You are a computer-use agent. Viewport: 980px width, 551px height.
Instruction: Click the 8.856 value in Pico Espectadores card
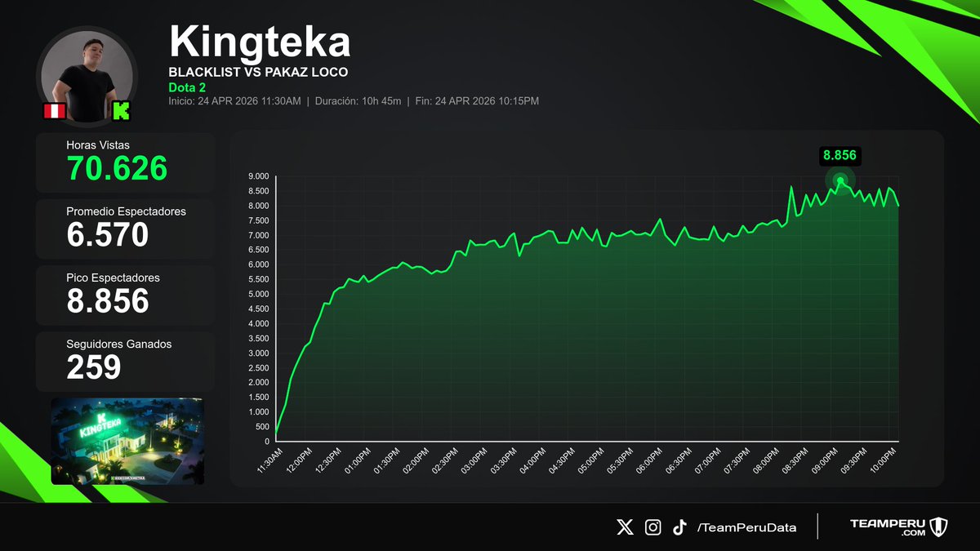108,301
